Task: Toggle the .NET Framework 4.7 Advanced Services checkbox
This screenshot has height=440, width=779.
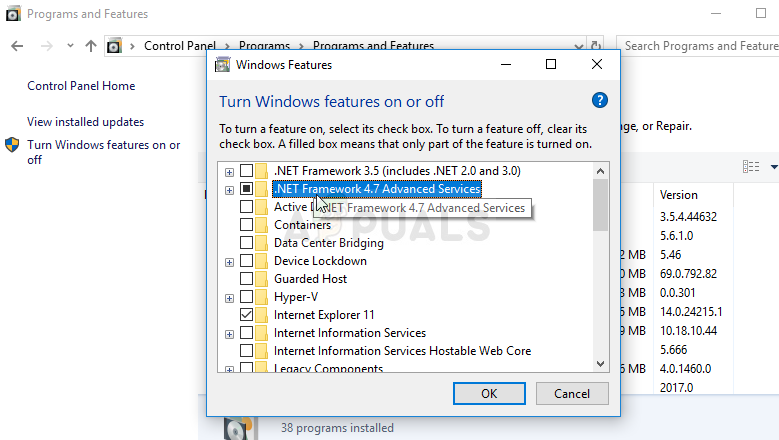Action: [x=246, y=189]
